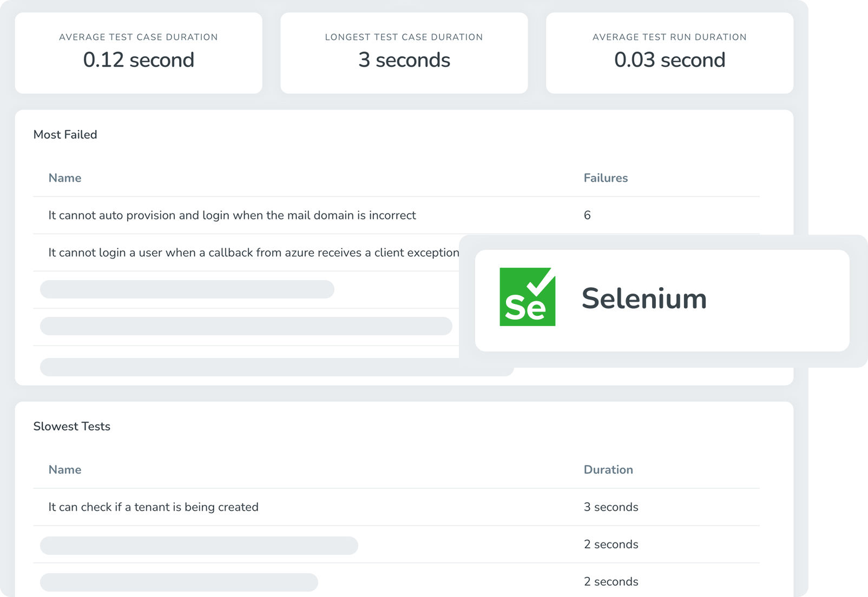
Task: Select the mail domain is incorrect test row
Action: 396,215
